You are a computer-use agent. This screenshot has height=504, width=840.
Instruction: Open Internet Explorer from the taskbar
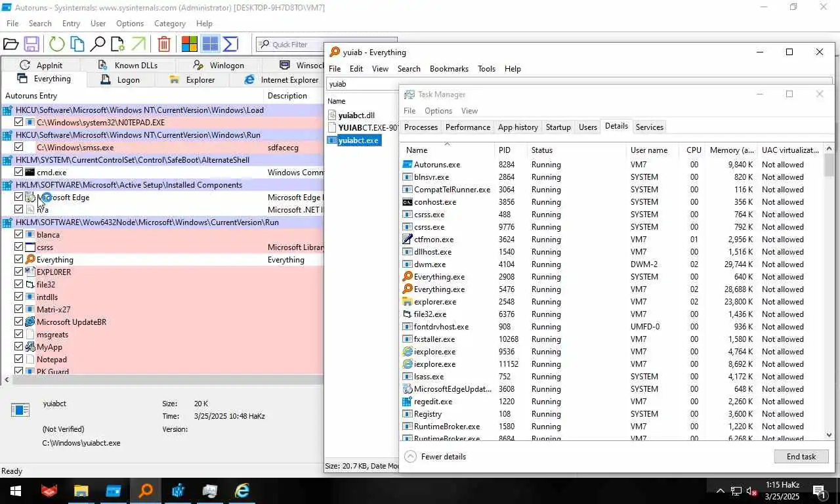tap(242, 491)
